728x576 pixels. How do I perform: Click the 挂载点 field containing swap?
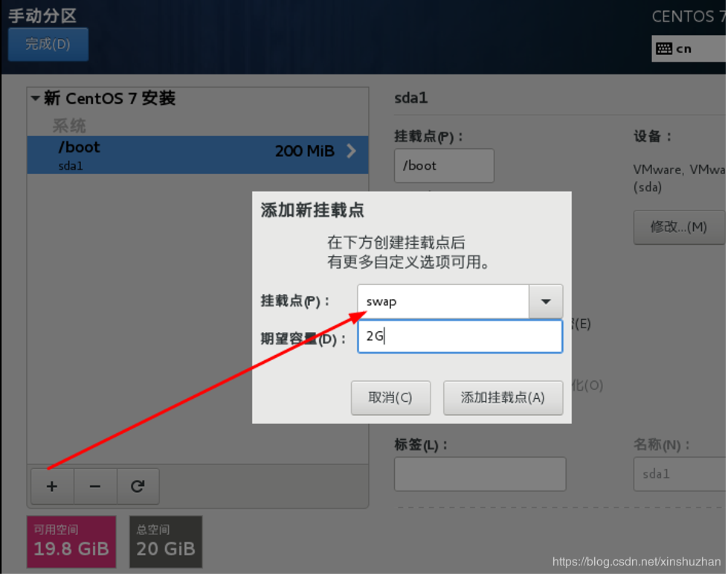point(442,301)
